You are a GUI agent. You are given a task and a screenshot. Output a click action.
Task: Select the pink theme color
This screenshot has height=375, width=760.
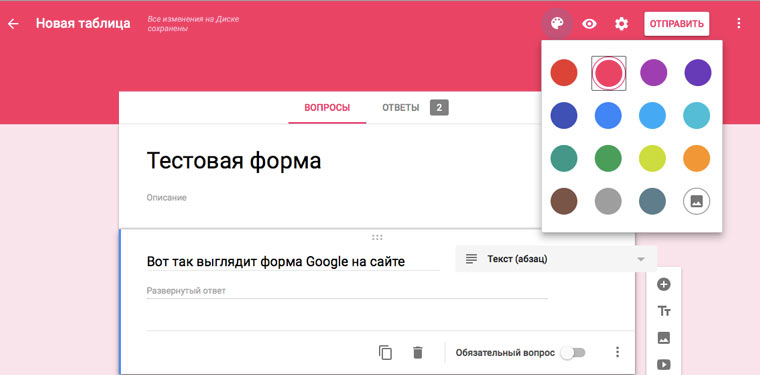click(x=608, y=73)
